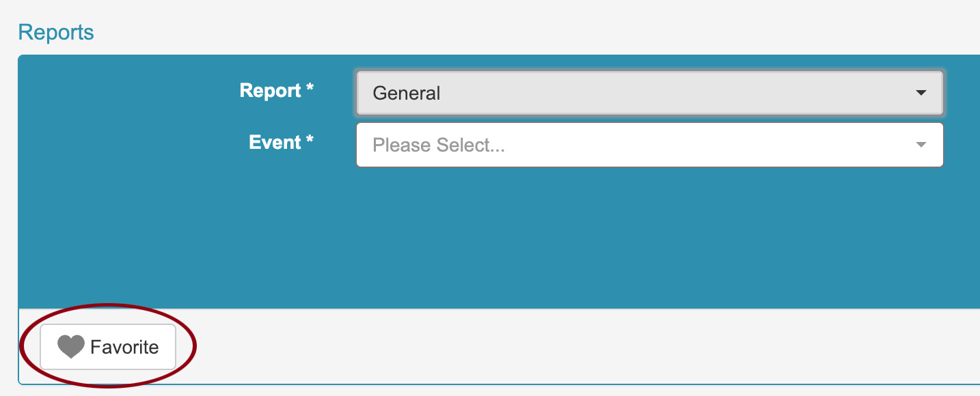Click the required asterisk beside Event
The height and width of the screenshot is (396, 980).
click(x=310, y=141)
